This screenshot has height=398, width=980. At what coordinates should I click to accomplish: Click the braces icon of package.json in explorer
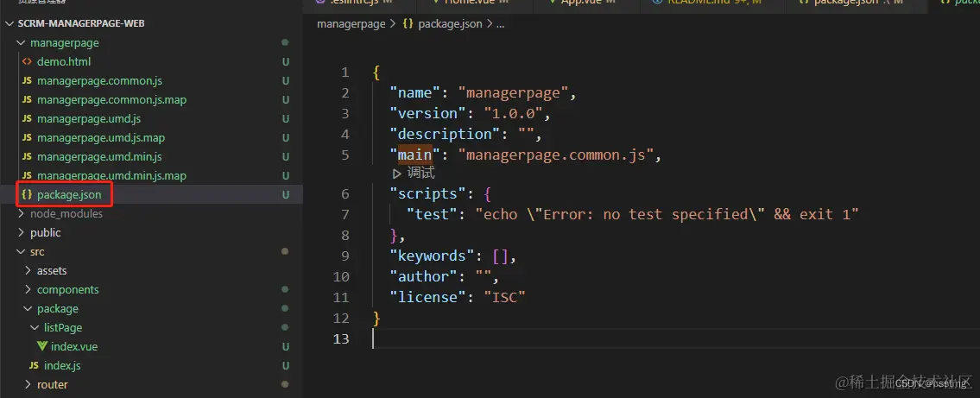pyautogui.click(x=26, y=195)
